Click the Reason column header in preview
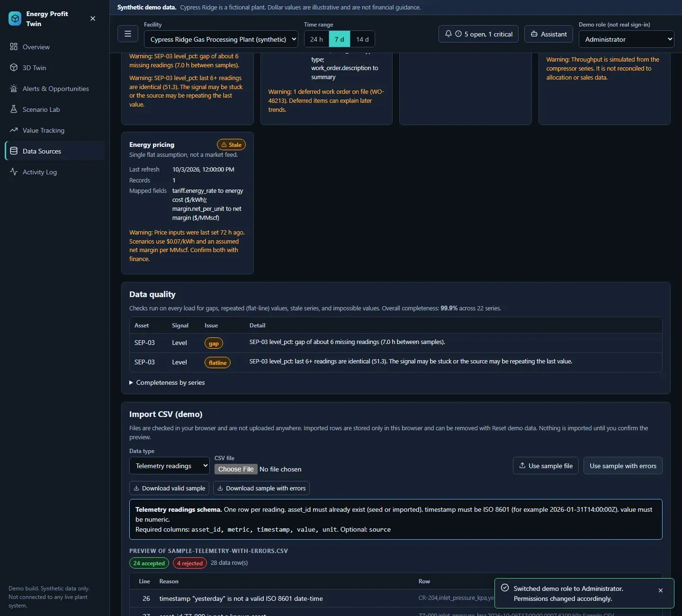682x616 pixels. point(169,581)
